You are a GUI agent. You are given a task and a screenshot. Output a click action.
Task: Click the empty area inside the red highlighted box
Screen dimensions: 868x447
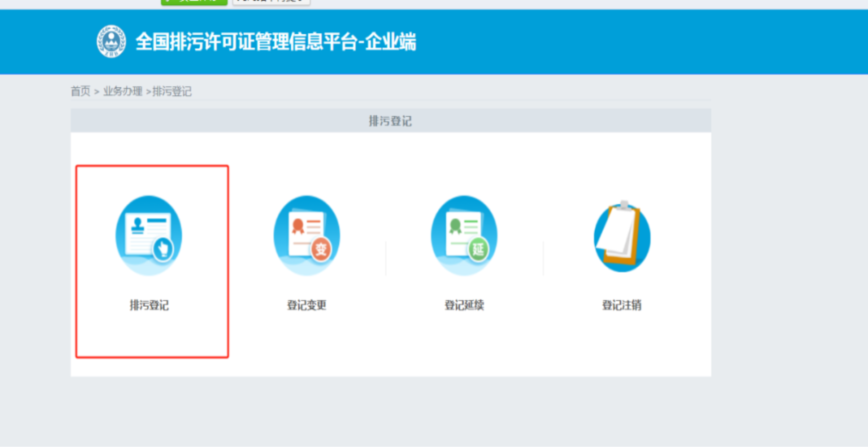152,337
